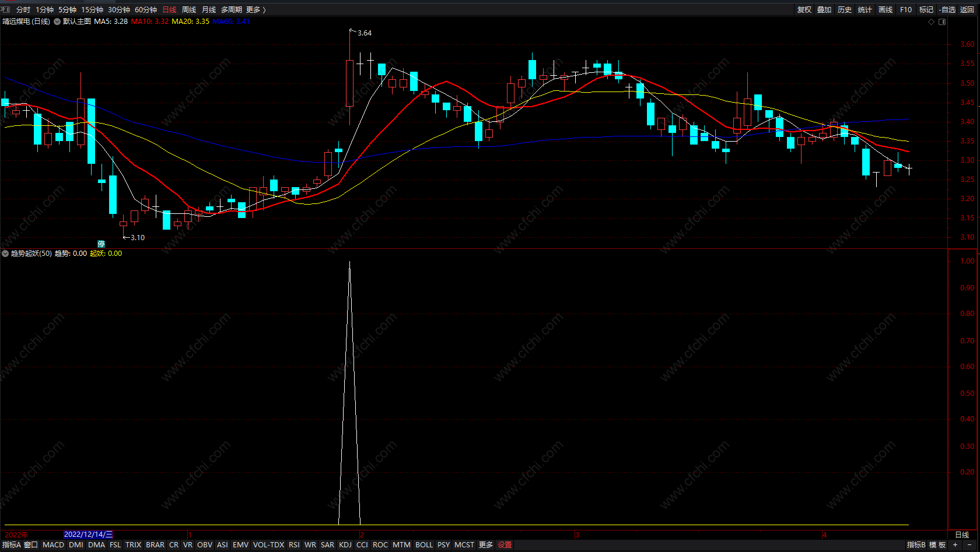Viewport: 980px width, 552px height.
Task: Open the 更多 indicators list
Action: click(x=486, y=545)
